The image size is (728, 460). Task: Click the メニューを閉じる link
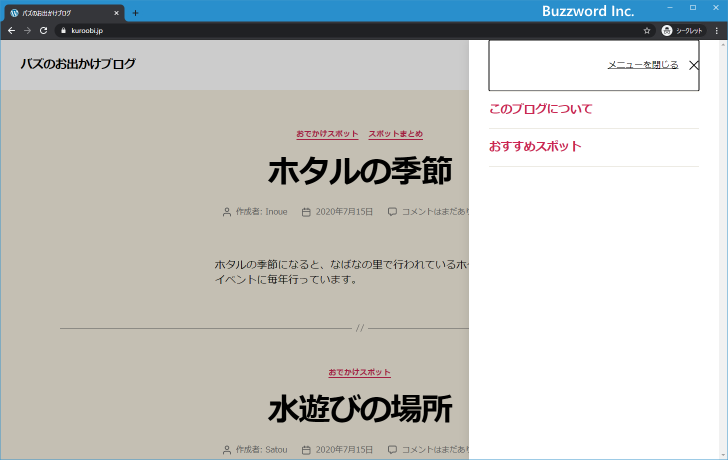tap(643, 65)
